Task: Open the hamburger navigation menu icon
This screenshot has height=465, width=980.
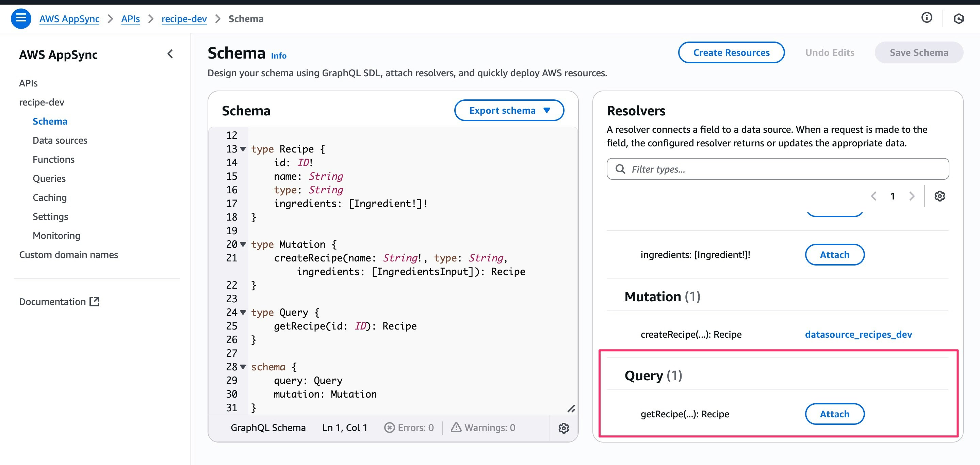Action: (20, 18)
